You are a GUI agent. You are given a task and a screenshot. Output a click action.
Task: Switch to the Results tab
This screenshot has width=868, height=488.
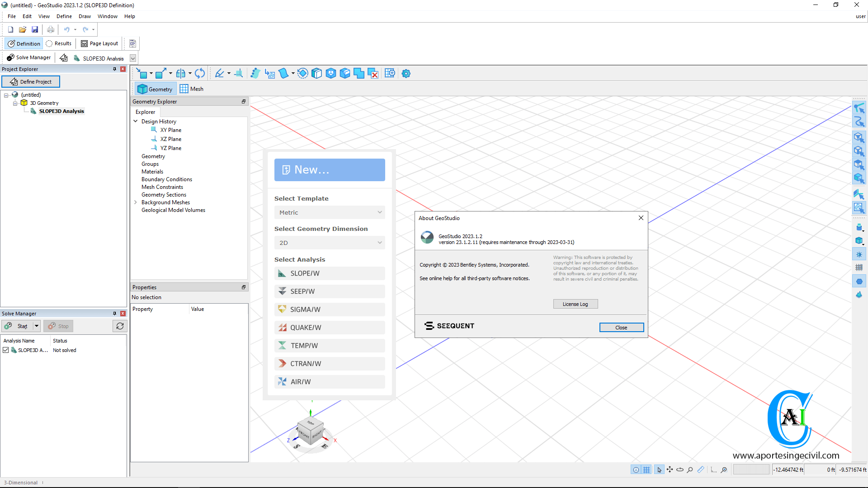pyautogui.click(x=59, y=43)
